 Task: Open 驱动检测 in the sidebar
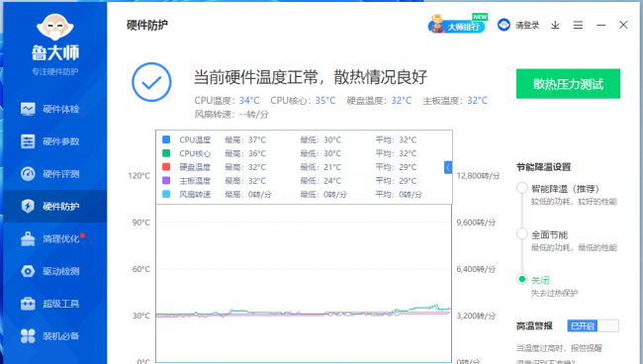pyautogui.click(x=55, y=271)
